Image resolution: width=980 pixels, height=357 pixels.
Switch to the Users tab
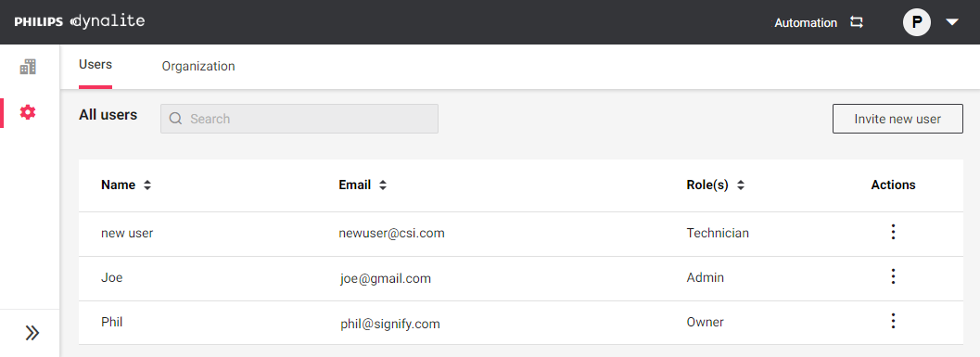point(95,64)
